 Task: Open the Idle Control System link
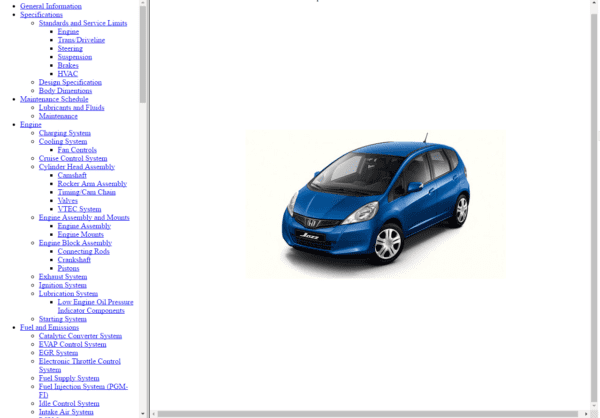point(69,403)
